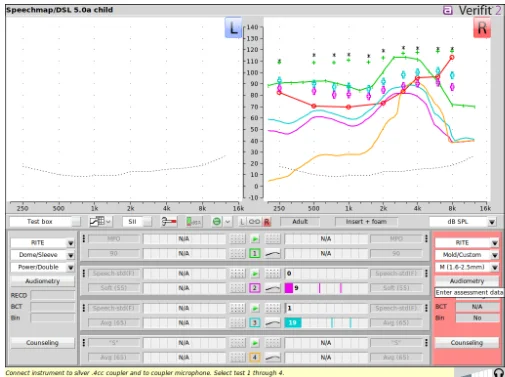Click the Audiometry button in red panel

(x=467, y=281)
